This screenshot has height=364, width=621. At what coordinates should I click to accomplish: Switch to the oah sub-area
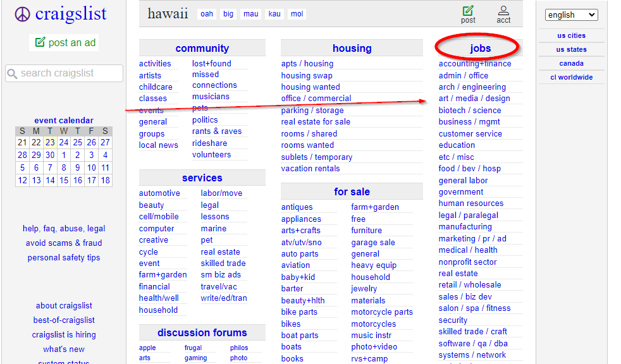point(207,14)
